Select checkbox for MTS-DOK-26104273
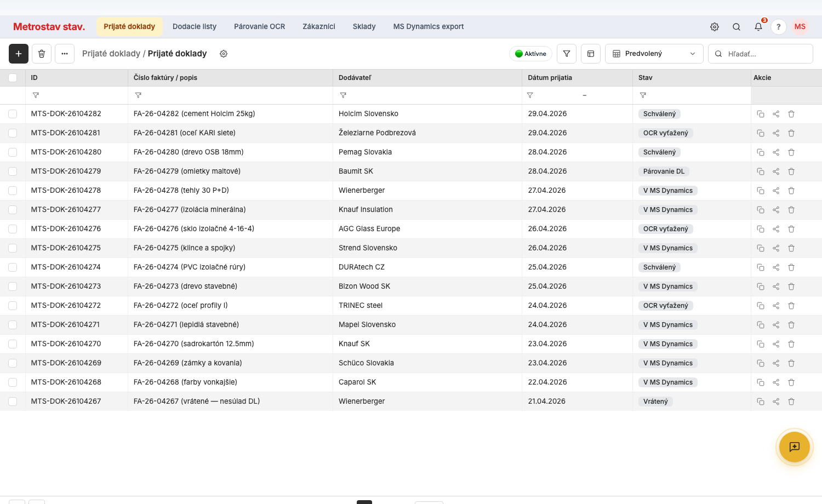Viewport: 822px width, 504px height. point(13,287)
